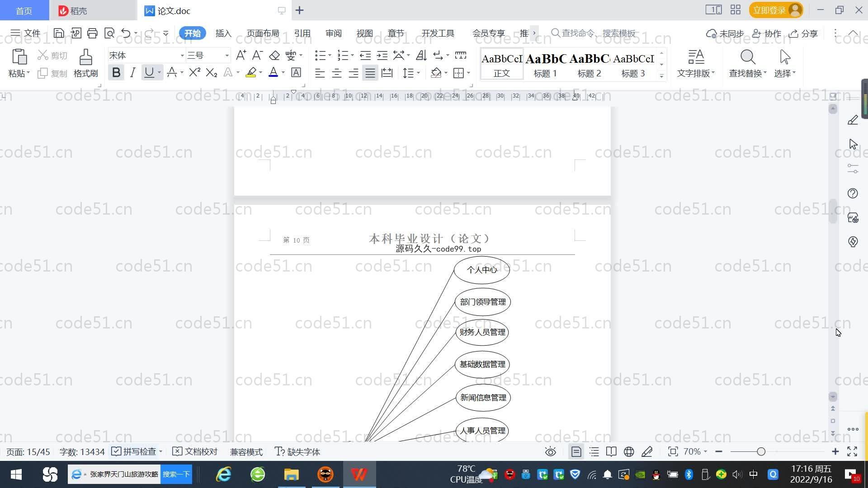Click the clear formatting eraser icon
The width and height of the screenshot is (868, 488).
point(274,56)
